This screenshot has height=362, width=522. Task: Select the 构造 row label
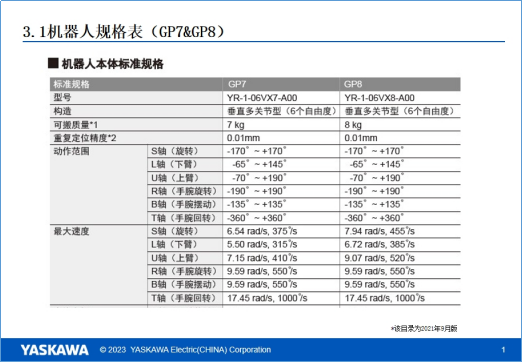[x=62, y=111]
